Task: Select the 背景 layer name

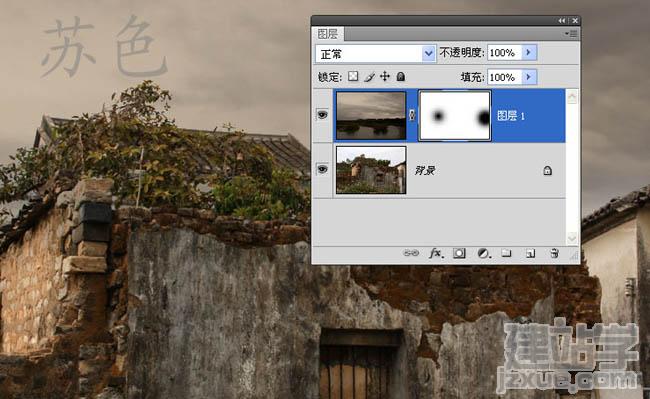Action: click(x=424, y=170)
